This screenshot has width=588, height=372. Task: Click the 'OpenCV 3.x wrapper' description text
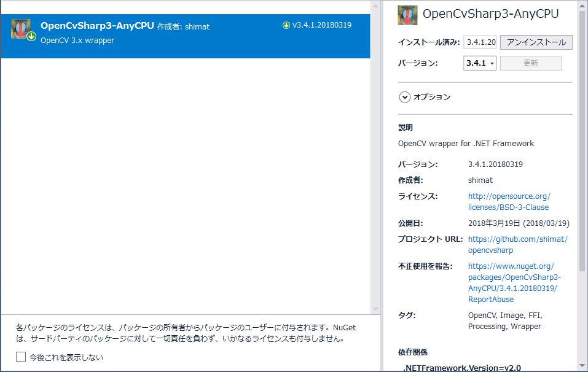click(x=77, y=41)
